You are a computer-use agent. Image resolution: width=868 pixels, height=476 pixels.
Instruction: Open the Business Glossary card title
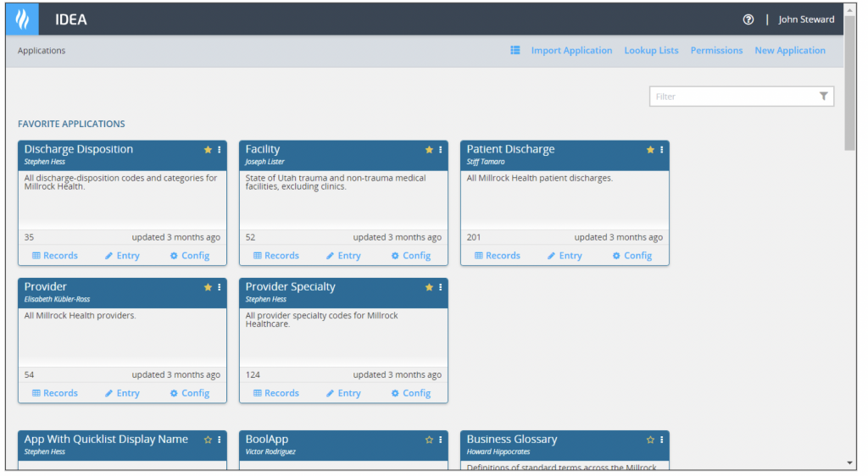click(x=511, y=440)
